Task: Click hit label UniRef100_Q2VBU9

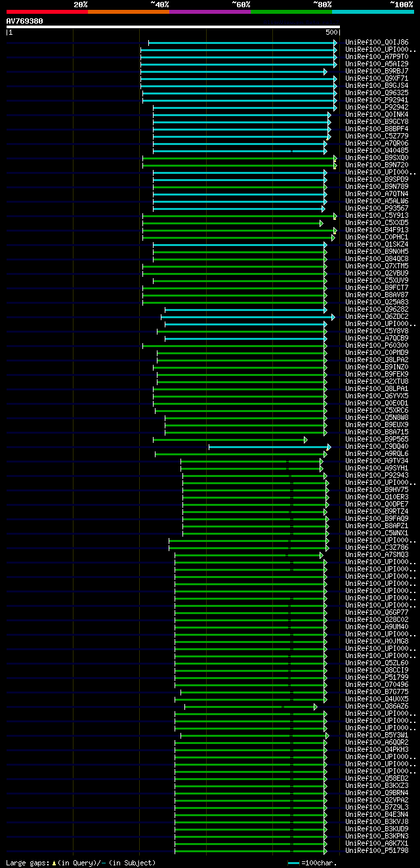Action: pyautogui.click(x=377, y=274)
